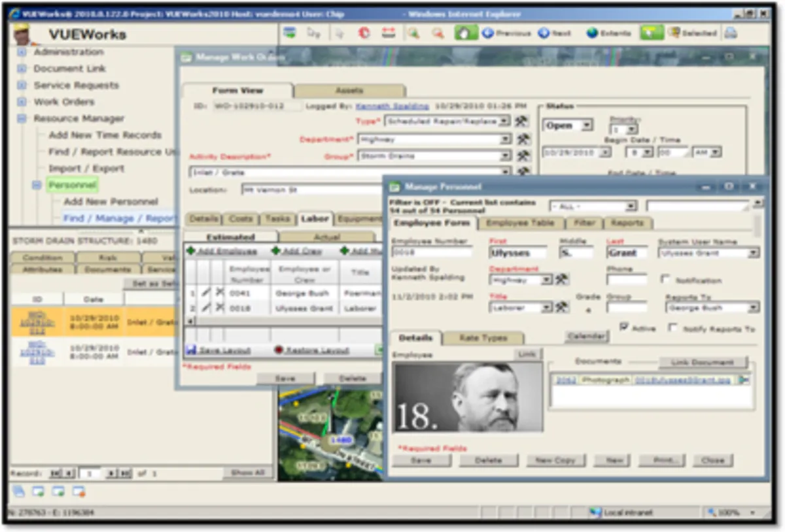Click the red circular refresh toolbar icon
The height and width of the screenshot is (532, 785).
click(x=364, y=33)
